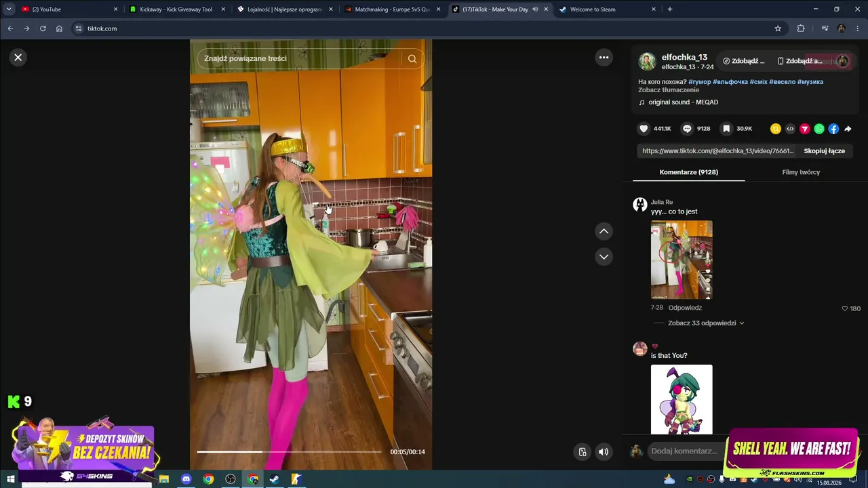Seek on the video progress bar
The width and height of the screenshot is (868, 488).
tap(289, 451)
